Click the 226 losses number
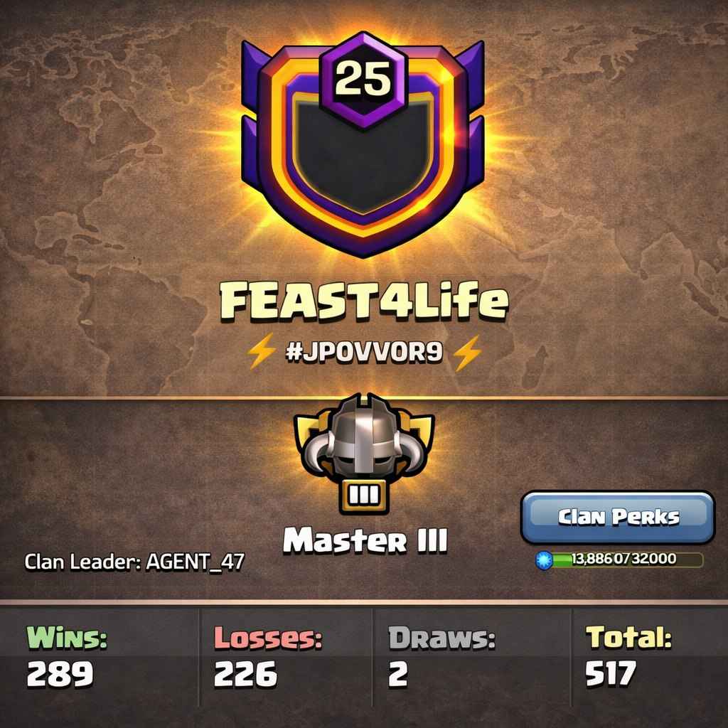 pyautogui.click(x=245, y=674)
